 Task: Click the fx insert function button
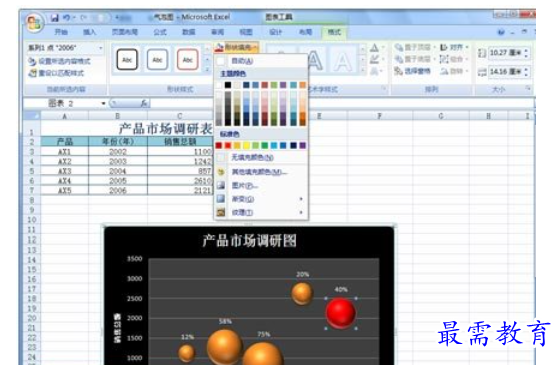point(144,103)
